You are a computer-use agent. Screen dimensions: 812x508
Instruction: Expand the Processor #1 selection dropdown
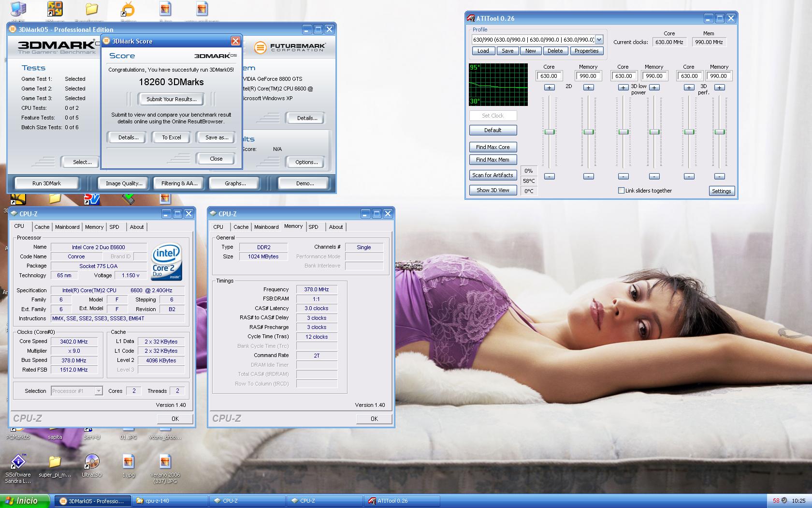99,391
